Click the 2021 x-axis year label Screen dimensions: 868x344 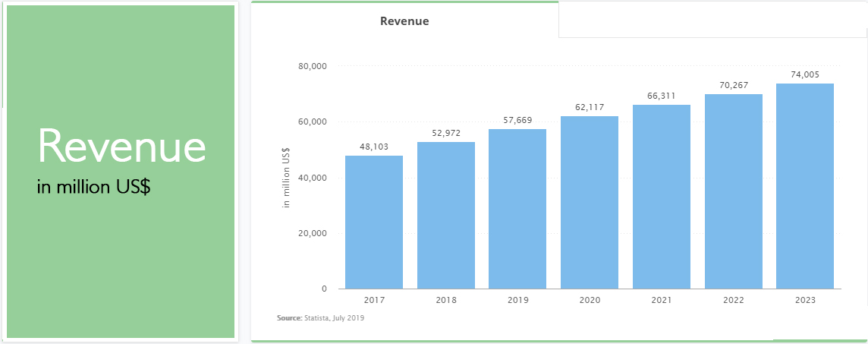pos(662,300)
